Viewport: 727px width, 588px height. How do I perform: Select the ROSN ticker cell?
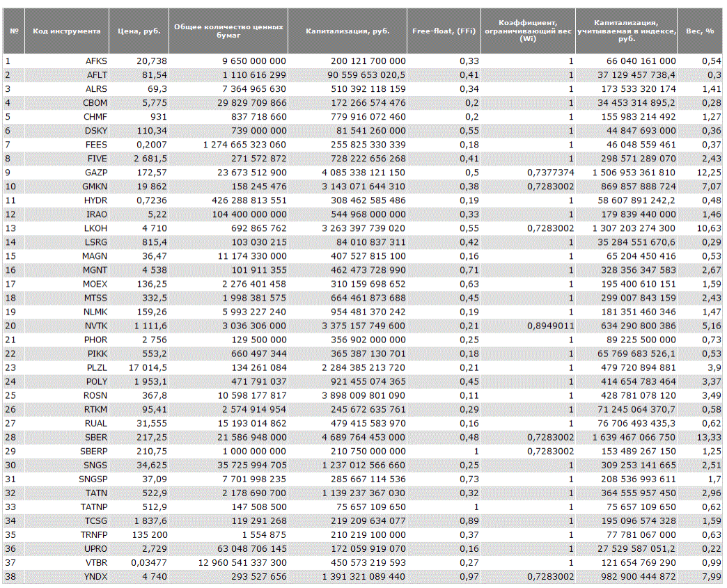(67, 395)
